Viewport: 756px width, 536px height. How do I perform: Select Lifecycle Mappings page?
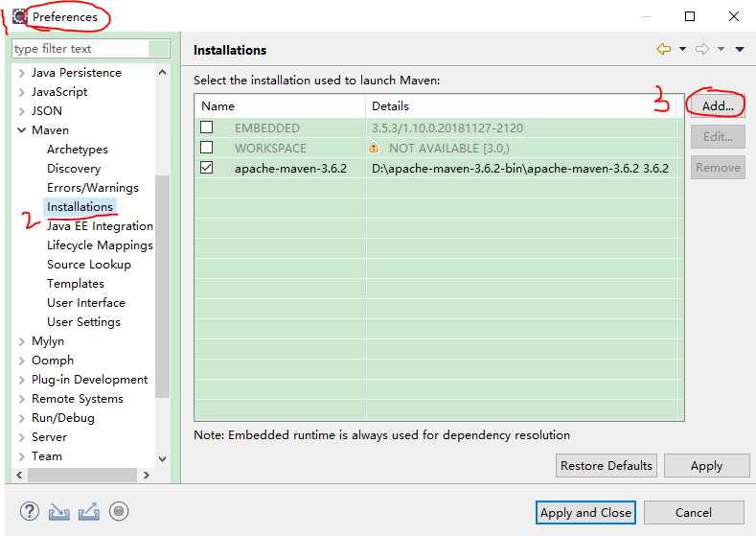click(x=100, y=245)
